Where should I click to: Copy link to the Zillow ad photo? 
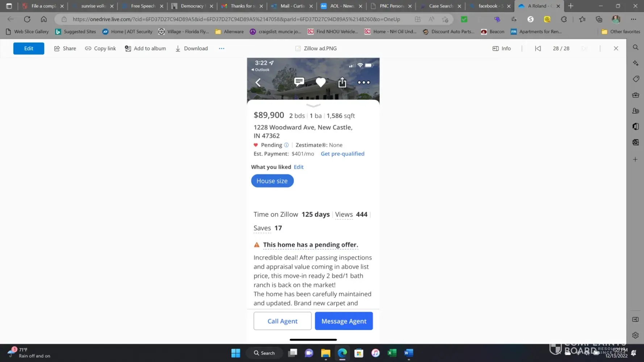click(100, 49)
